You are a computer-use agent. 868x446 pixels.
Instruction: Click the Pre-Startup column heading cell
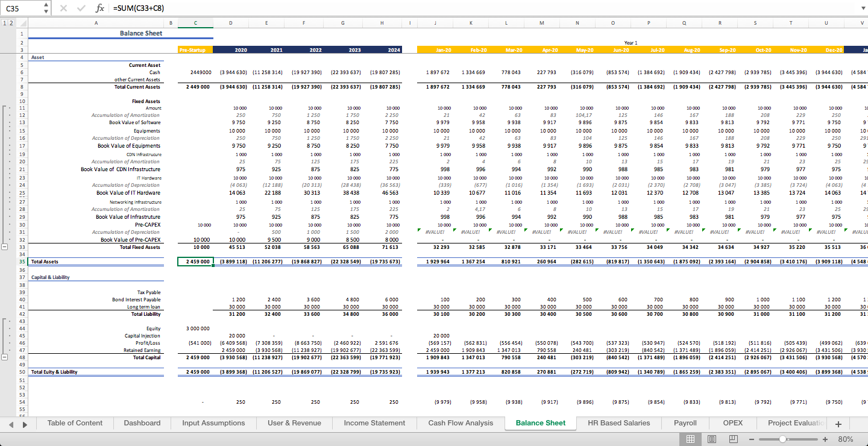pos(195,49)
